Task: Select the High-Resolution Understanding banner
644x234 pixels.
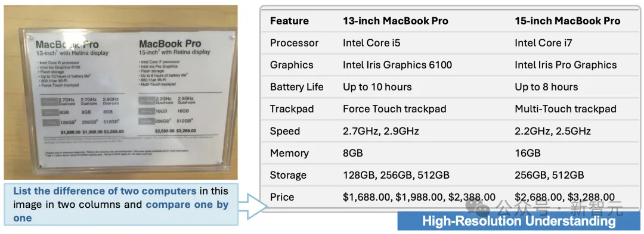Action: (x=519, y=221)
